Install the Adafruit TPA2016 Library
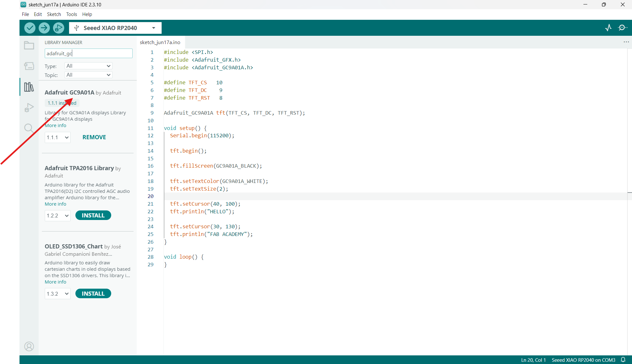The width and height of the screenshot is (632, 364). click(x=93, y=216)
